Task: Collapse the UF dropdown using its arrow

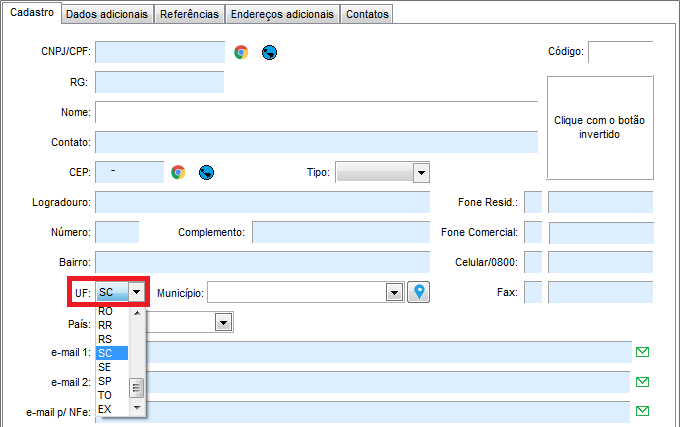Action: pos(137,292)
